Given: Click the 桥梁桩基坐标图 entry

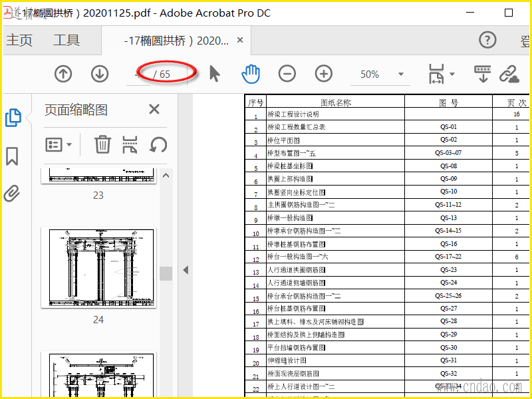Looking at the screenshot, I should coord(290,166).
